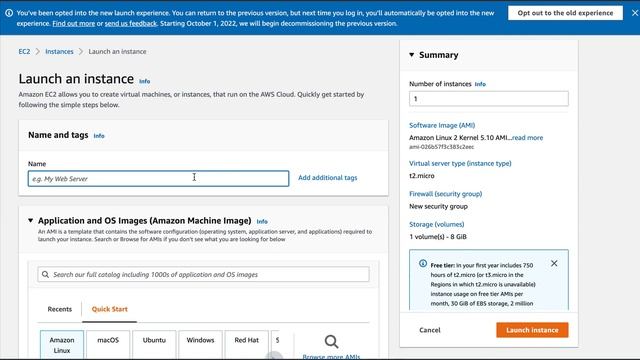
Task: Click the magnifier icon above Browse more AMIs
Action: 331,341
